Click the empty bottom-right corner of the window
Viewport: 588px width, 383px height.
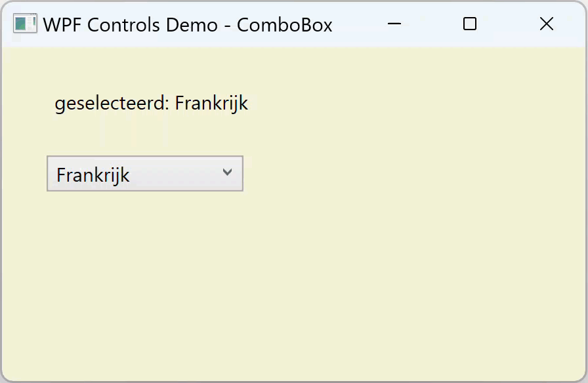point(558,357)
